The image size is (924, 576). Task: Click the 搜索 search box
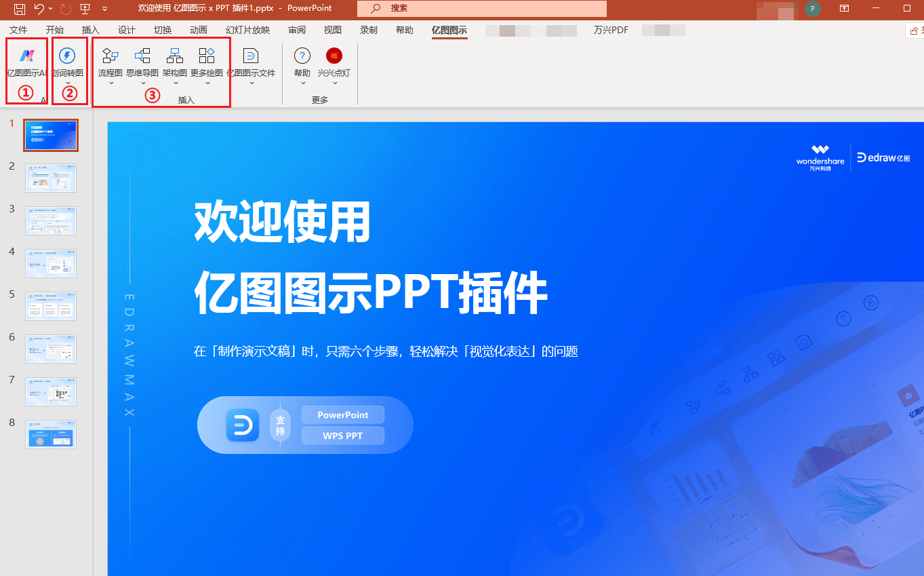[x=481, y=8]
